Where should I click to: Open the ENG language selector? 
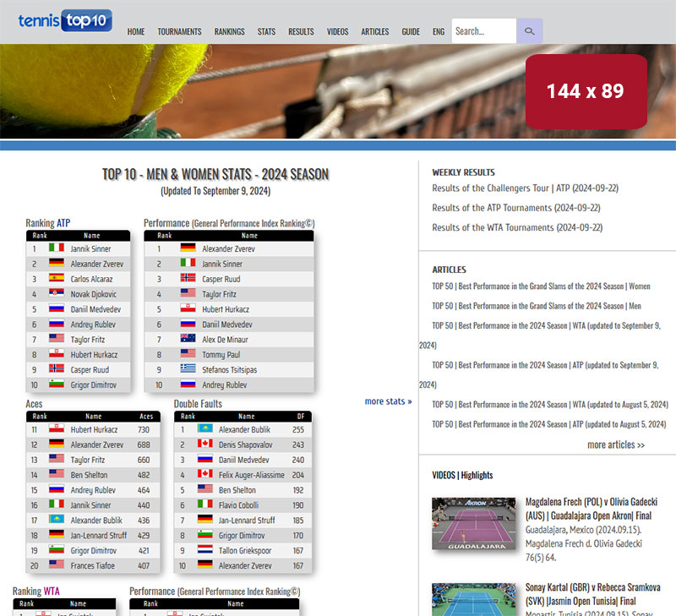pyautogui.click(x=439, y=31)
